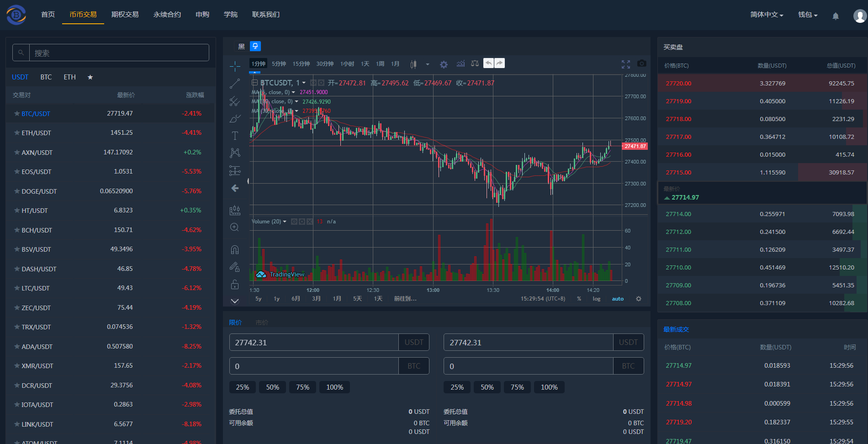Set chart range to 5y
868x444 pixels.
(259, 299)
